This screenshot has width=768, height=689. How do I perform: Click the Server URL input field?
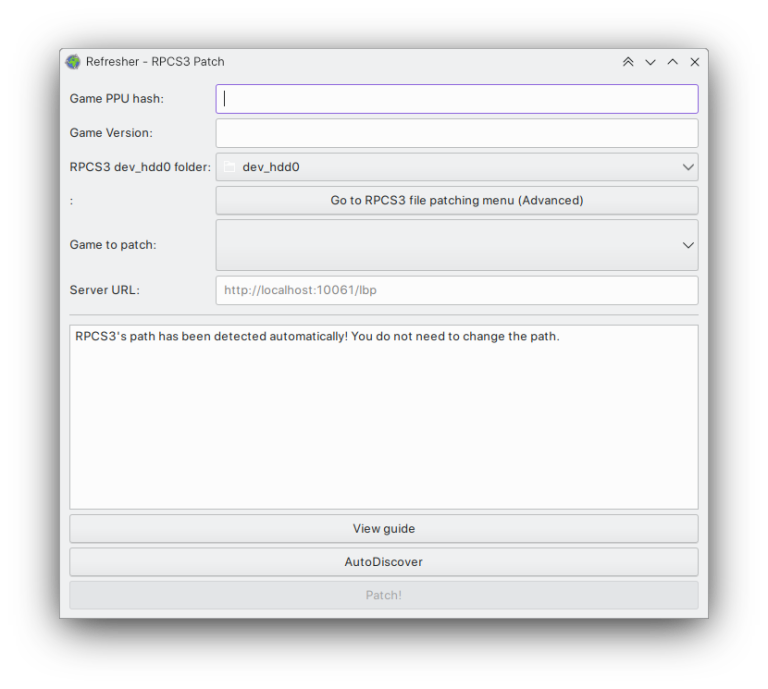(457, 290)
